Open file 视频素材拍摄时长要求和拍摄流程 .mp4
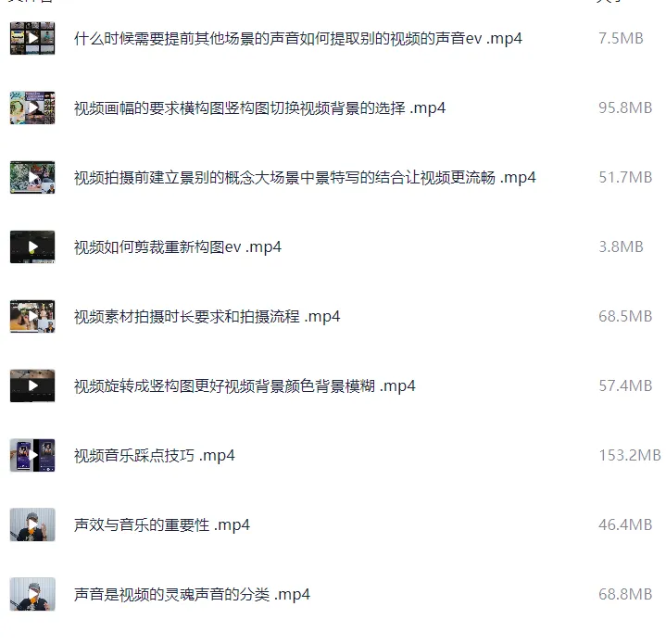Viewport: 666px width, 644px height. tap(207, 317)
